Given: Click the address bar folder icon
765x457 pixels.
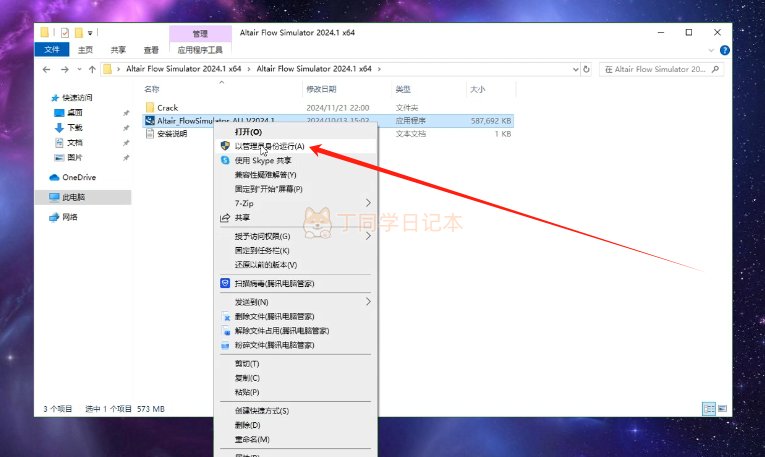Looking at the screenshot, I should coord(107,69).
